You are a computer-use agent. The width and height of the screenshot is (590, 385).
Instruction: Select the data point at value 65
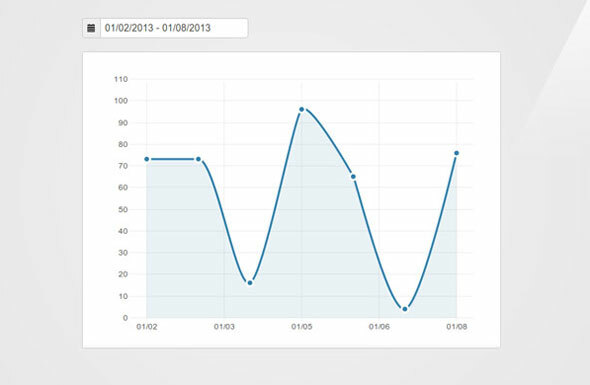(x=353, y=177)
